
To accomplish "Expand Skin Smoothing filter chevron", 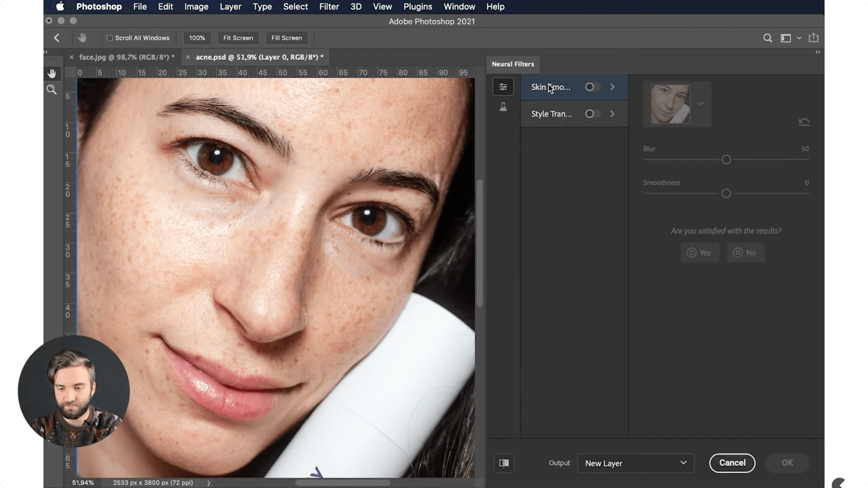I will (x=612, y=87).
